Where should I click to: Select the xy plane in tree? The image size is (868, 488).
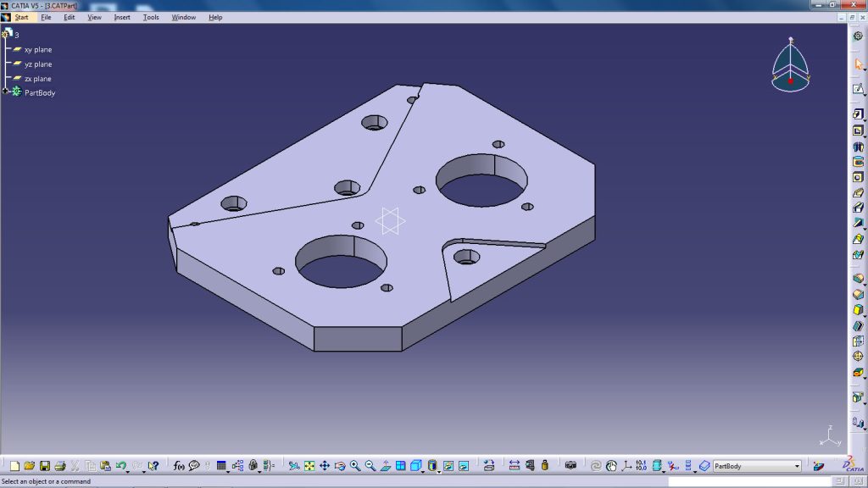click(37, 49)
